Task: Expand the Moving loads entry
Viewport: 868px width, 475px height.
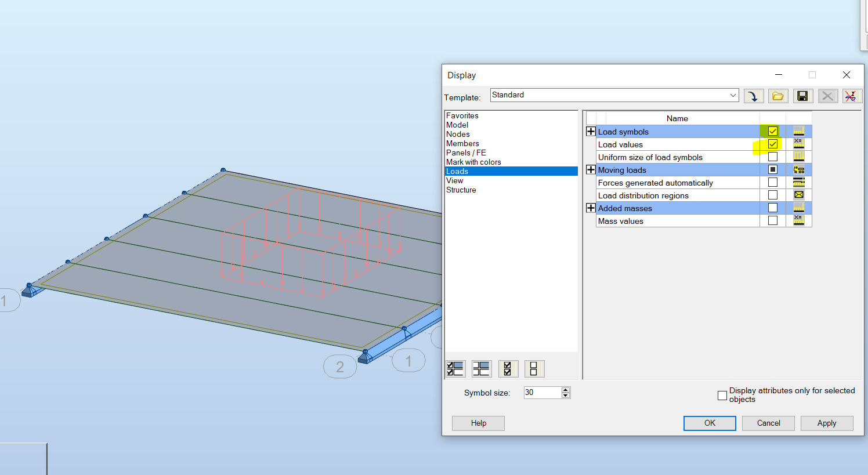Action: (591, 169)
